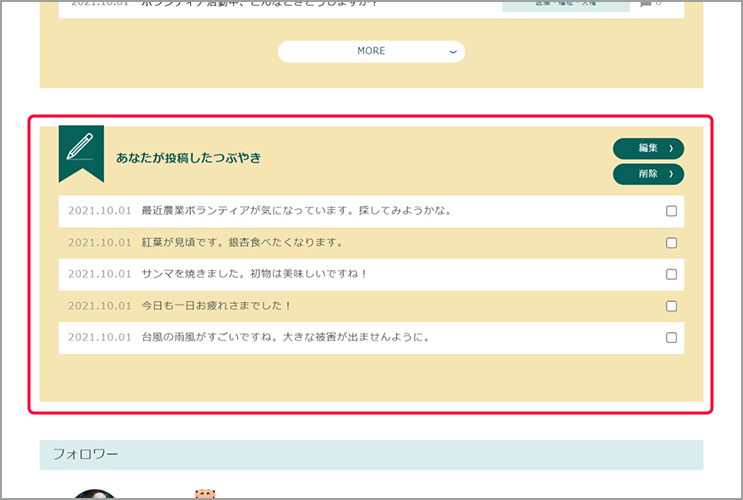Select the checkbox for the 紅葉が見頃です post
743x500 pixels.
point(671,243)
